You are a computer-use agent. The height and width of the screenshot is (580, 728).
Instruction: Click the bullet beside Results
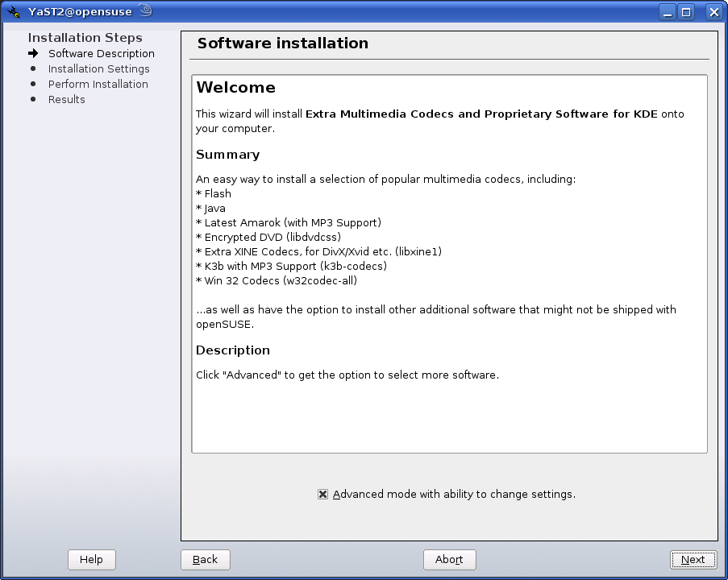pos(33,99)
